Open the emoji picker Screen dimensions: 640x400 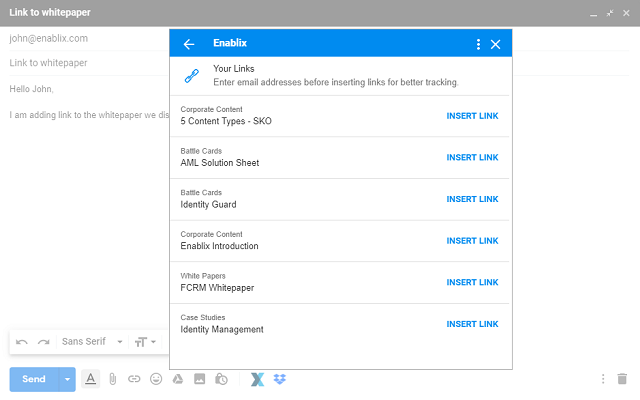[x=156, y=379]
